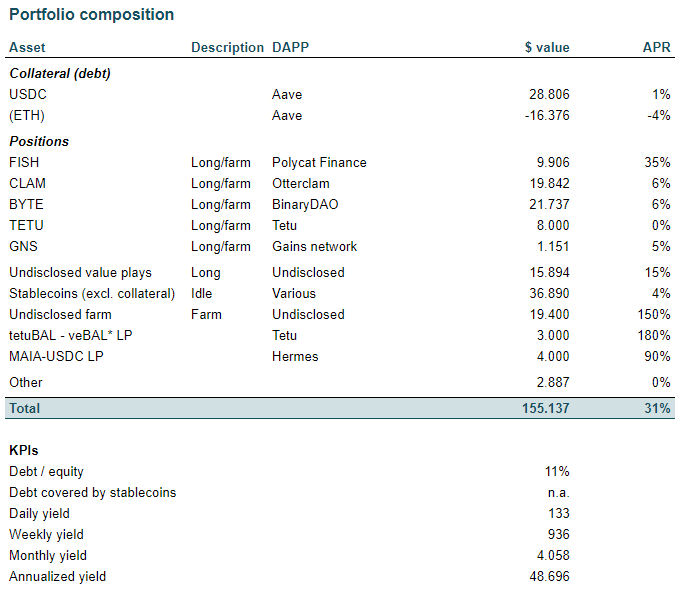Image resolution: width=682 pixels, height=591 pixels.
Task: Select the 11% debt/equity value
Action: tap(557, 471)
